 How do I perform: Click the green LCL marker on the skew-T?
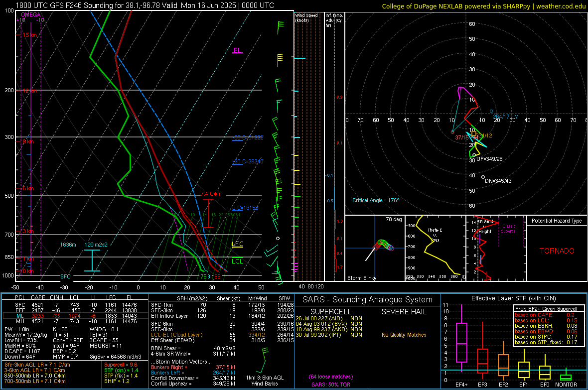[x=237, y=261]
